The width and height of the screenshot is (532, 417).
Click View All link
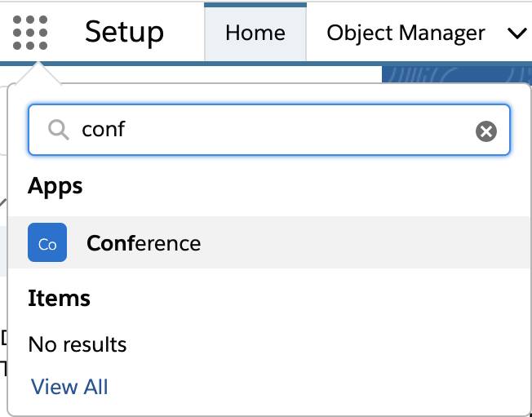click(69, 387)
